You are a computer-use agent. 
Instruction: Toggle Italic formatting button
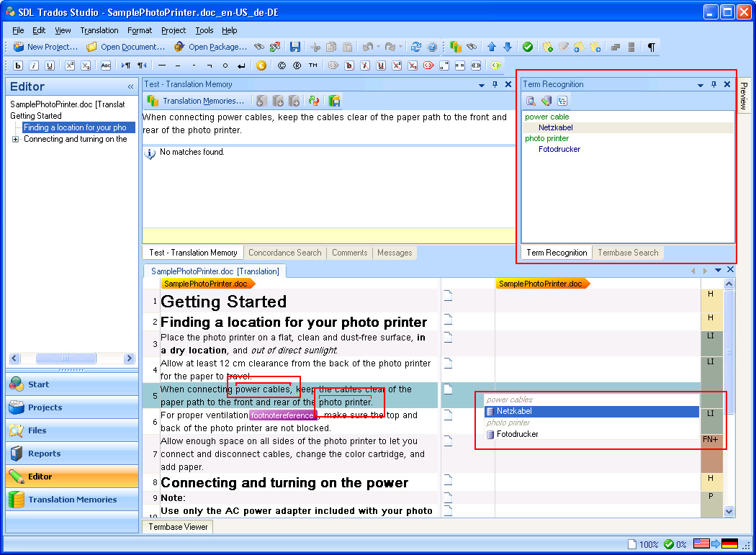click(34, 66)
